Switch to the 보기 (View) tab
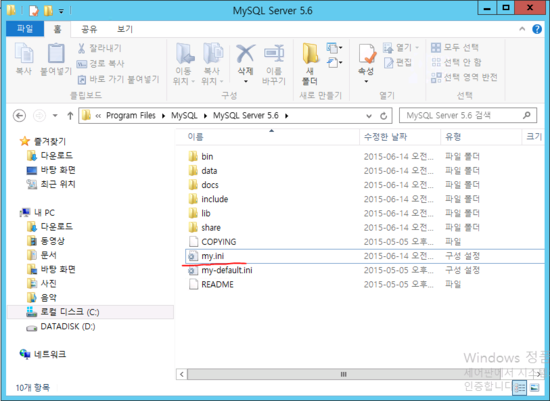Image resolution: width=550 pixels, height=401 pixels. 125,29
